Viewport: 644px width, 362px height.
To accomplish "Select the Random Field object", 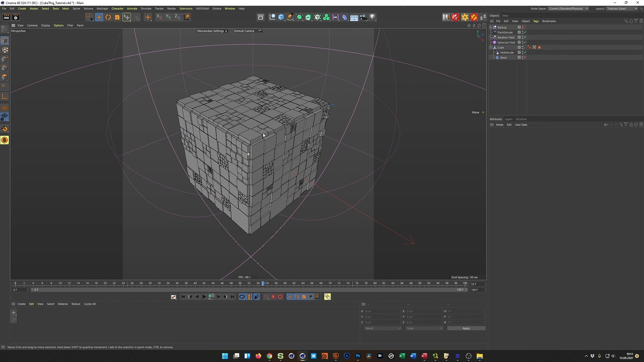I will (x=506, y=37).
